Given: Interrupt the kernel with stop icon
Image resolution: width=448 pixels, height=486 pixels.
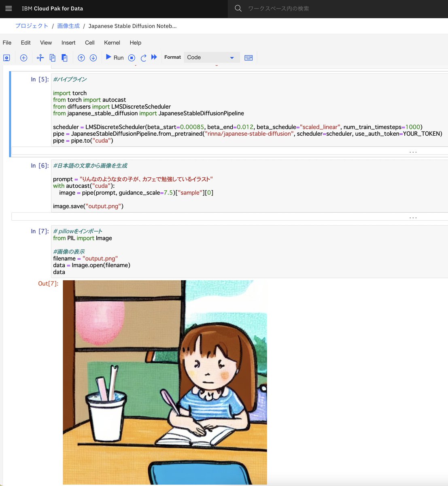Looking at the screenshot, I should (x=132, y=58).
